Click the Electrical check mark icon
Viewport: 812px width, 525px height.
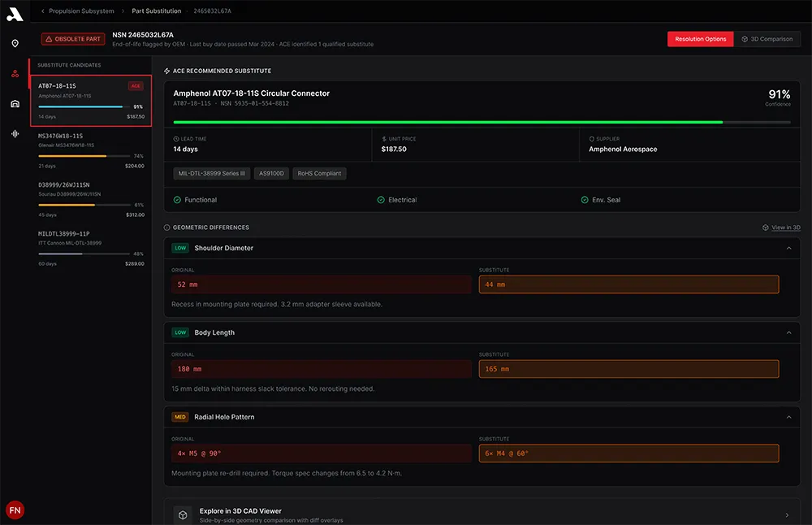(x=381, y=200)
